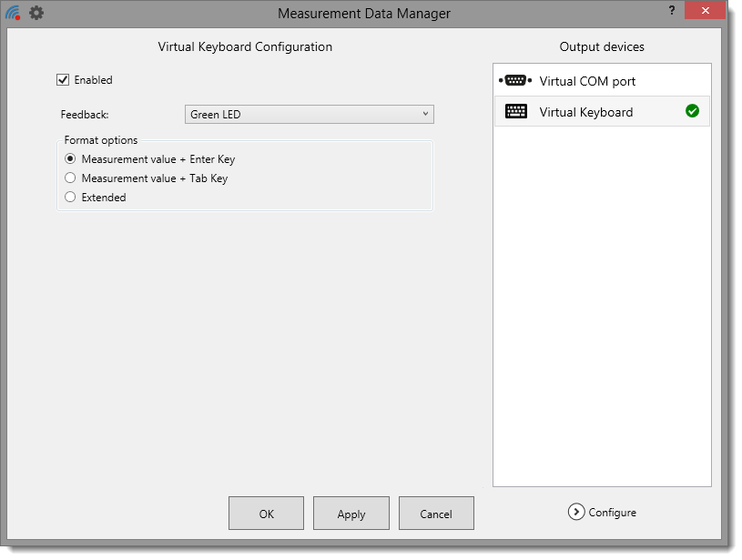
Task: Uncheck the Enabled checkbox
Action: point(63,80)
